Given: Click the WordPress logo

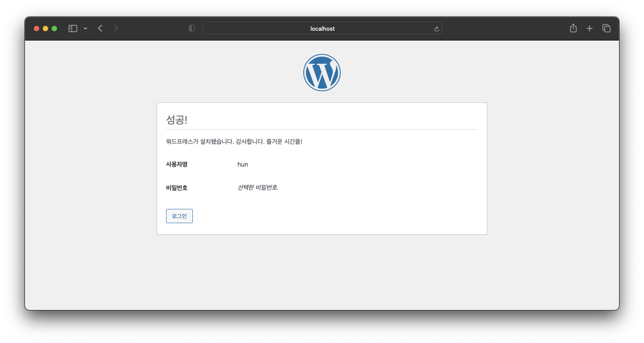Looking at the screenshot, I should [x=322, y=73].
